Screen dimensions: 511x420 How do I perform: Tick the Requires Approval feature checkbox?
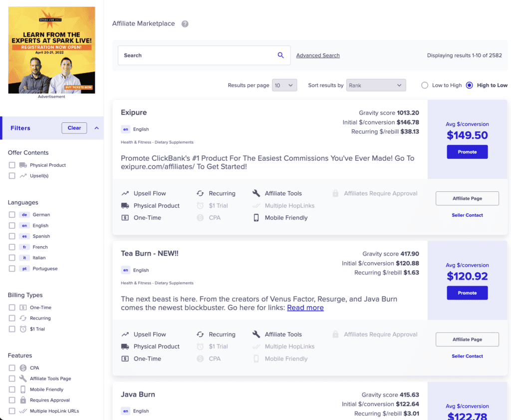[12, 400]
